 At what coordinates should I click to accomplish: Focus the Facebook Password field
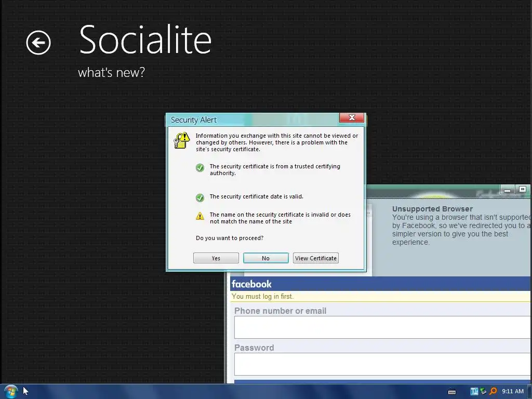pyautogui.click(x=383, y=364)
